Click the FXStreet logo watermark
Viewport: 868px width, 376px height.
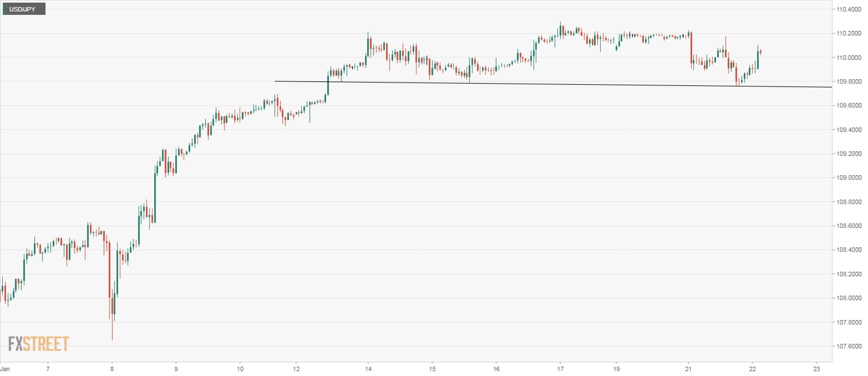coord(38,344)
